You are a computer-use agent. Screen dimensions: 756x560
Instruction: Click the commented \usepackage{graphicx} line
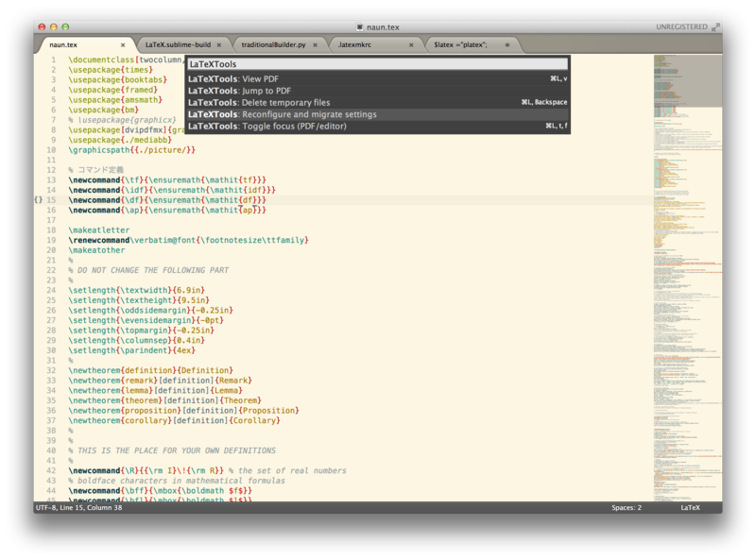click(123, 120)
